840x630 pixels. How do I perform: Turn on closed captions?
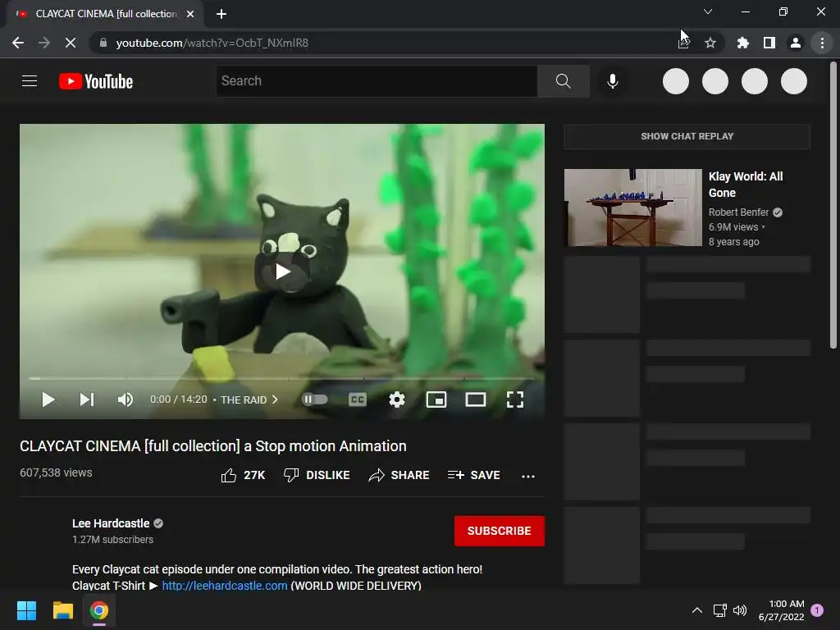click(x=358, y=399)
